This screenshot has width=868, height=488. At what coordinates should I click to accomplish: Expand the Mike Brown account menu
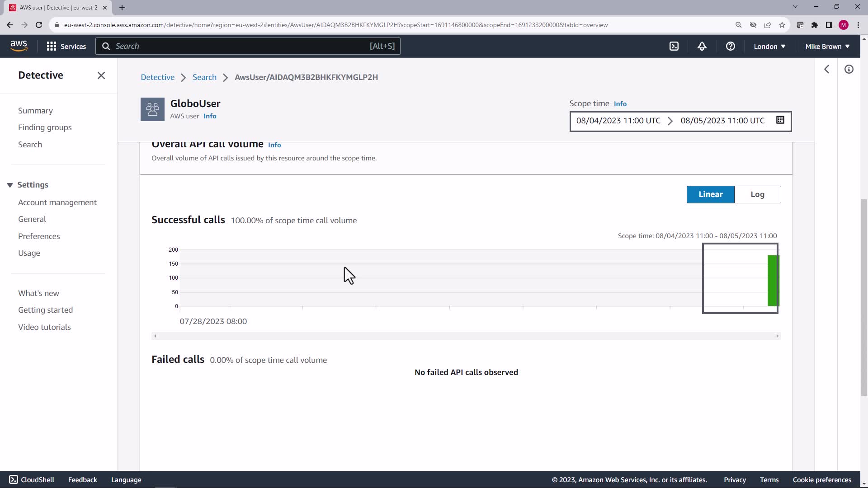tap(827, 46)
